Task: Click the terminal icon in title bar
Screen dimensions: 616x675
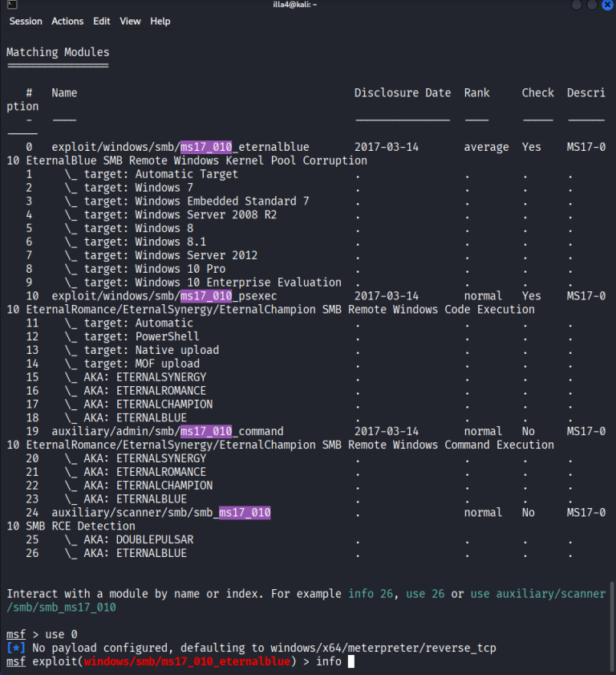Action: (6, 6)
